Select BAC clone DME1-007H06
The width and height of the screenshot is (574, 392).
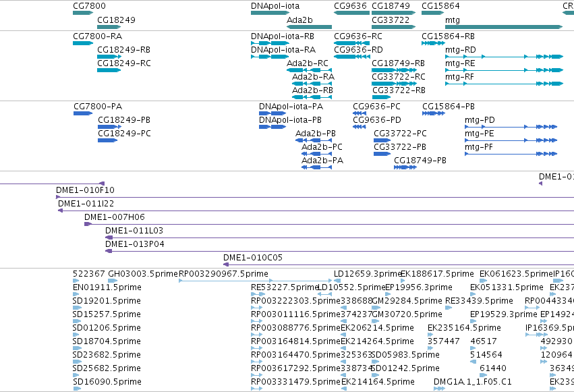329,225
